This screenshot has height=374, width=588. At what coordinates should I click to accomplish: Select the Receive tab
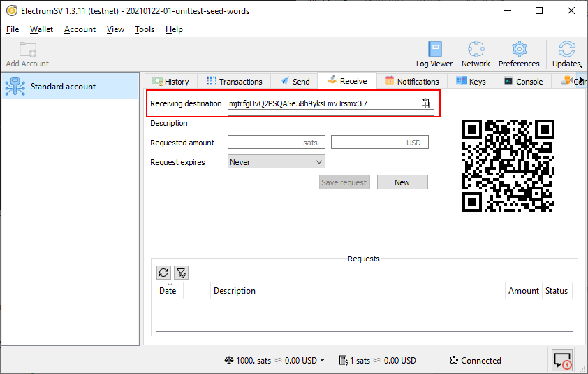click(x=347, y=80)
